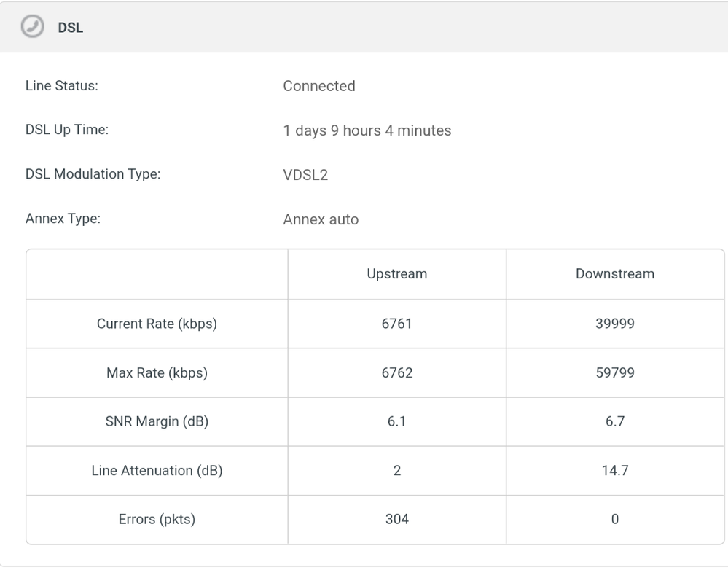Click the VDSL2 modulation type value

point(305,175)
